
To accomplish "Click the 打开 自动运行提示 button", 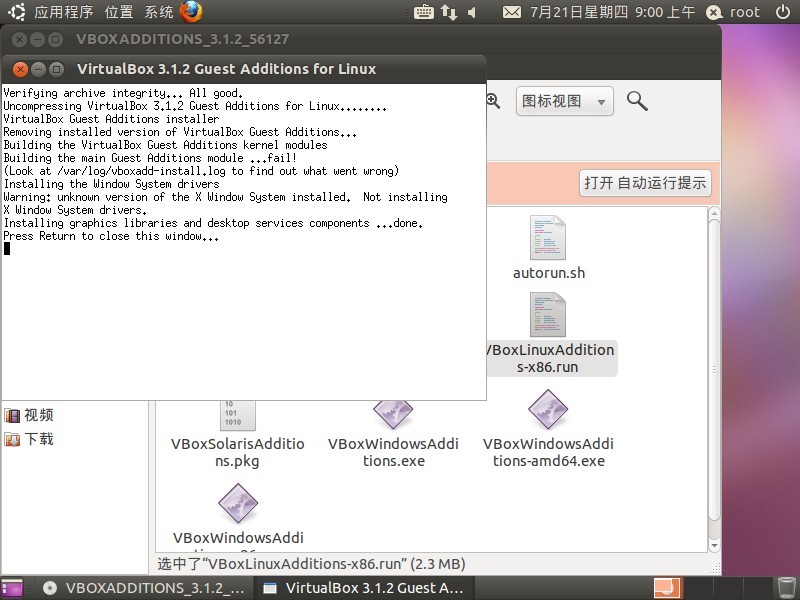I will [645, 183].
